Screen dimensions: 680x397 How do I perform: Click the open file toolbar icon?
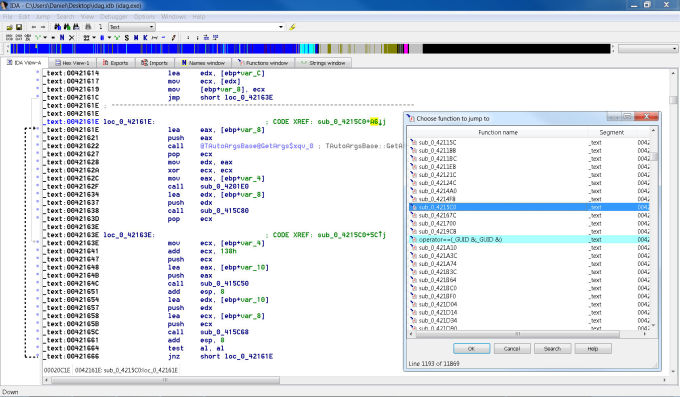coord(9,27)
